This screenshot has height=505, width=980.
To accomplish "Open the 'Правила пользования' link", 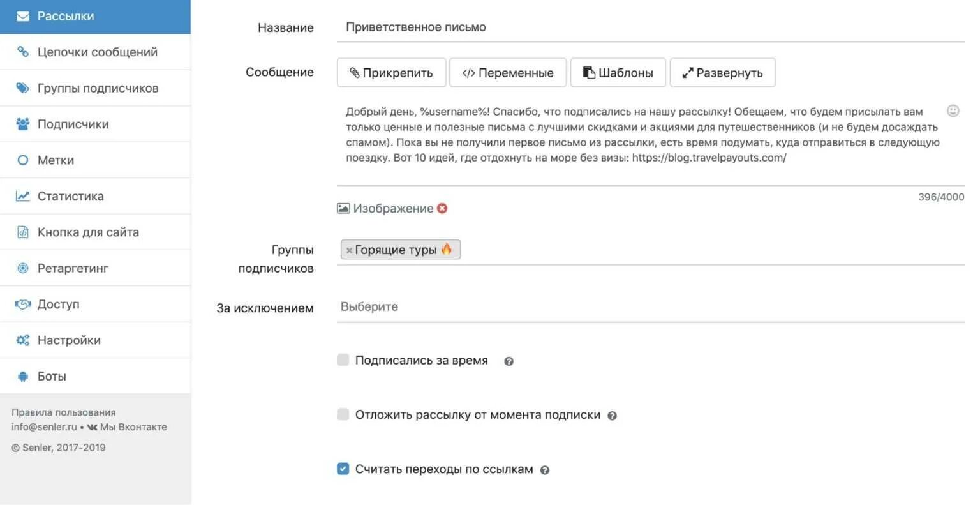I will [x=63, y=412].
